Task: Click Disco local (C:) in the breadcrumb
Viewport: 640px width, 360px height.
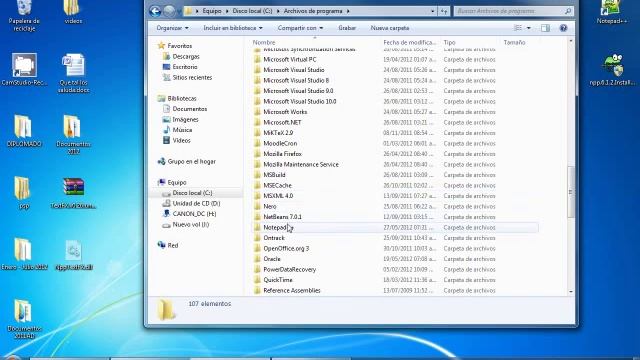Action: coord(252,11)
